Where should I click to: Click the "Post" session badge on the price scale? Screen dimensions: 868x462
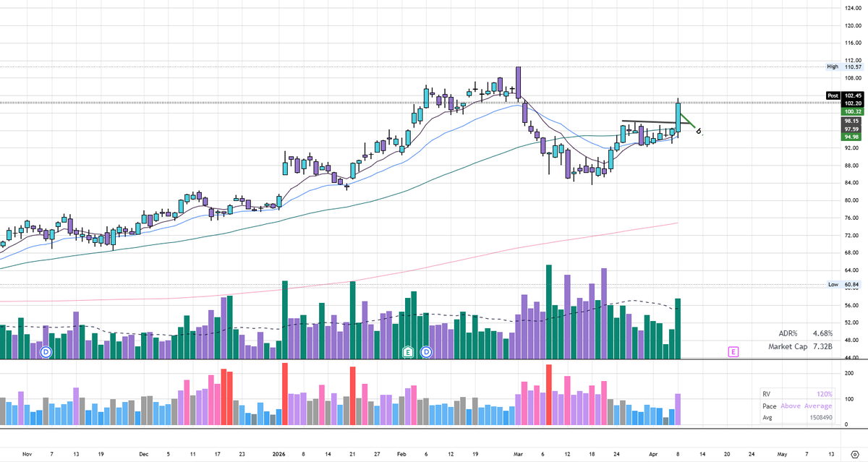pos(832,95)
